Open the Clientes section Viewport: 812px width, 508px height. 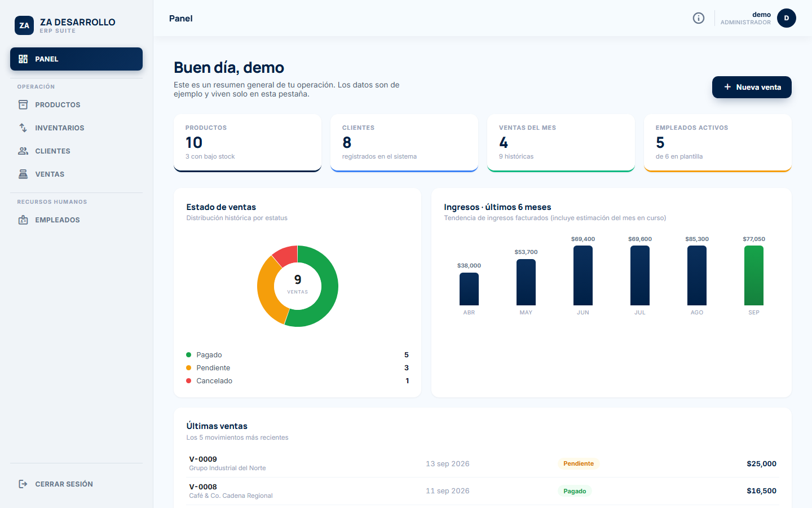click(76, 151)
